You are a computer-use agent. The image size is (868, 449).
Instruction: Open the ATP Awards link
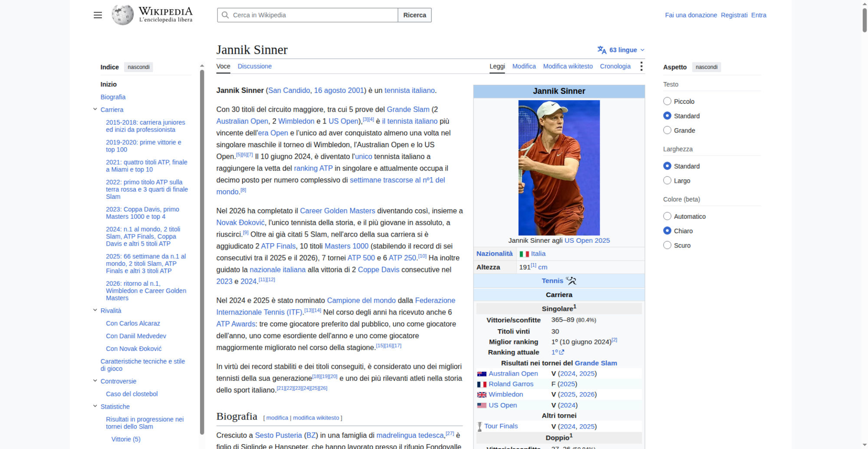coord(236,324)
